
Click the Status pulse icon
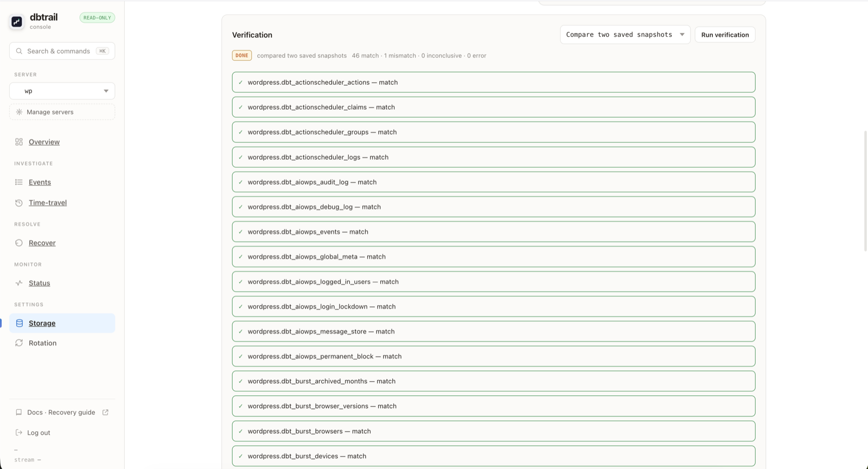(x=19, y=283)
